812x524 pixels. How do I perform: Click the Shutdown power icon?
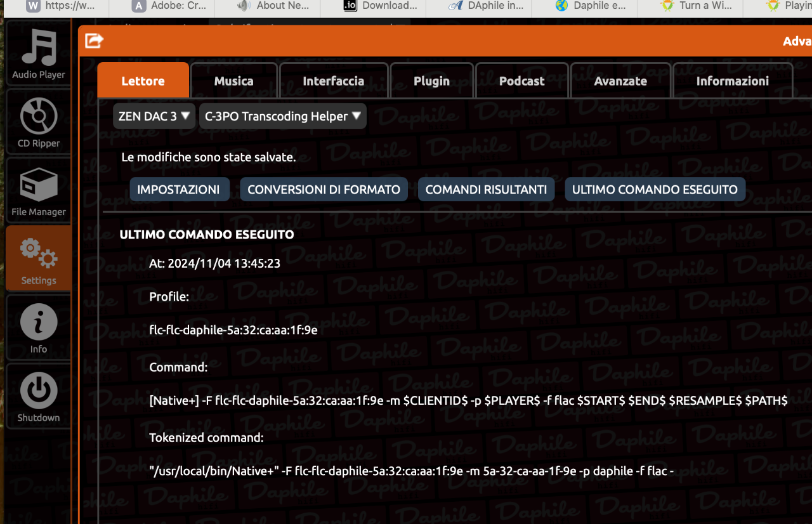pos(39,396)
